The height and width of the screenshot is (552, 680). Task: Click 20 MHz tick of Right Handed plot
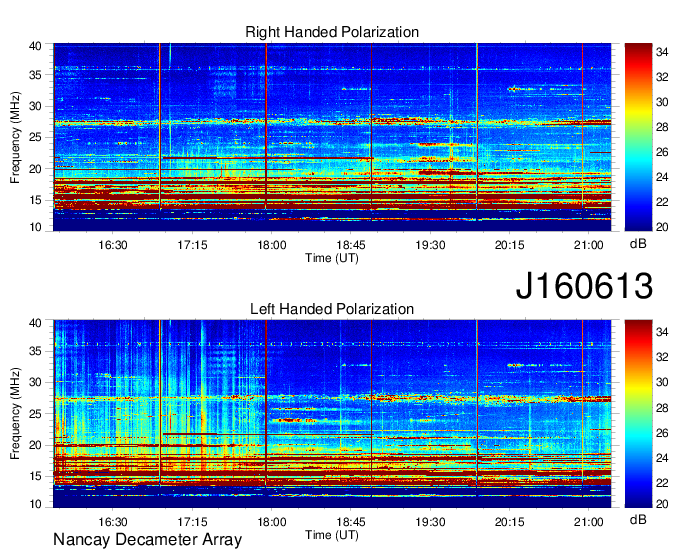click(x=35, y=170)
